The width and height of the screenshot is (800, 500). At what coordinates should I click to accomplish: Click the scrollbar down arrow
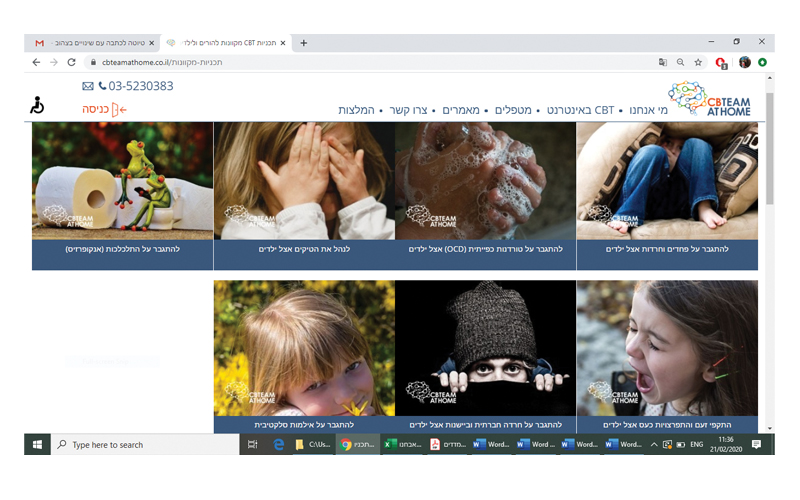point(769,429)
